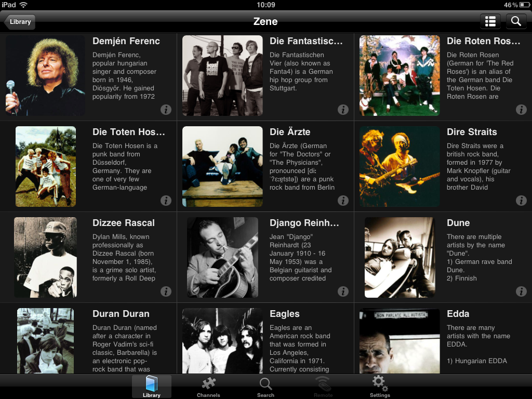Screen dimensions: 532x399
Task: Select the Die Roten Ros… title
Action: point(484,41)
